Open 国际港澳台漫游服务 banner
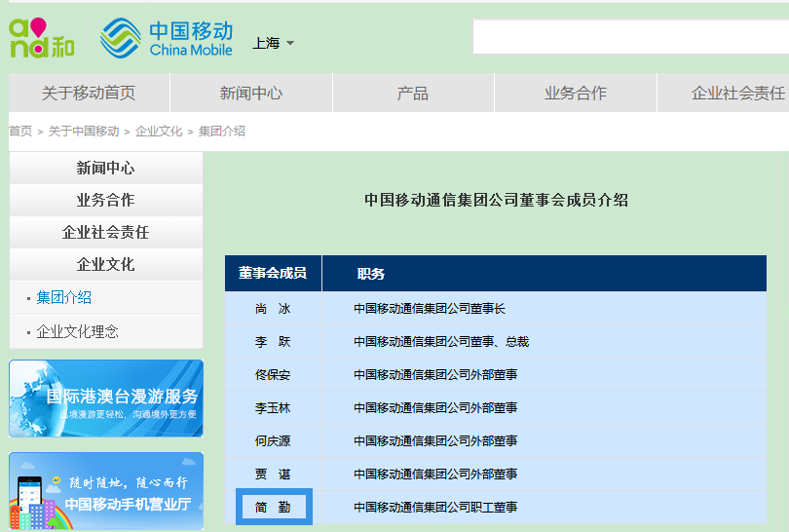Screen dimensions: 789x532 (106, 399)
